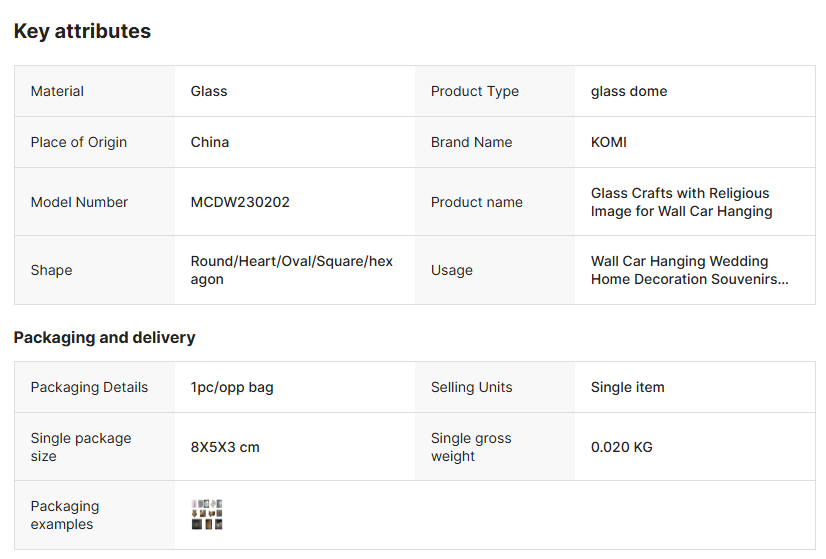Screen dimensions: 826x559
Task: Click the Single item selling units value
Action: click(x=627, y=387)
